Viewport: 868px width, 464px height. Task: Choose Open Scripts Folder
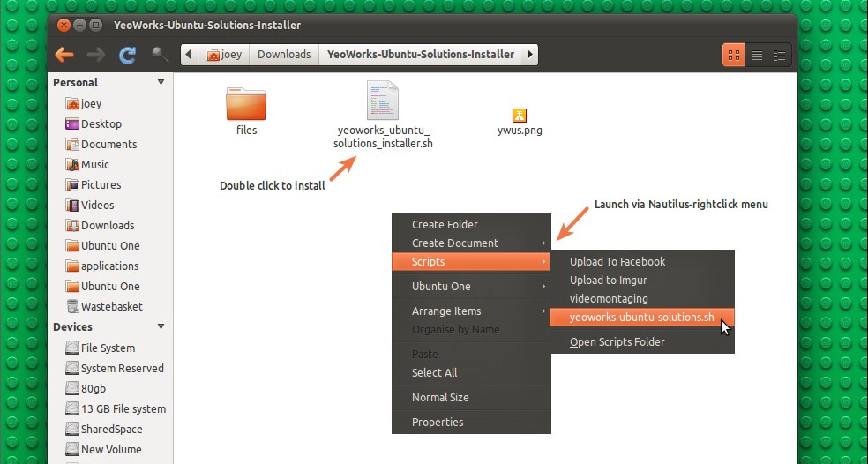642,341
